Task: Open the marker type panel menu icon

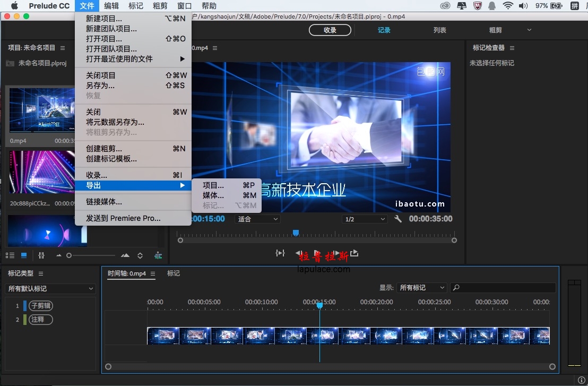Action: point(41,274)
